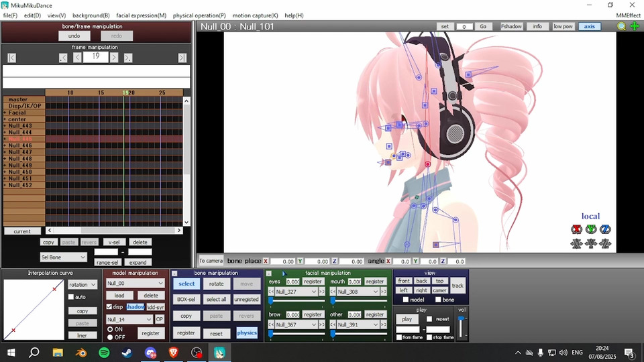Jump to the first frame
Image resolution: width=644 pixels, height=362 pixels.
tap(12, 58)
